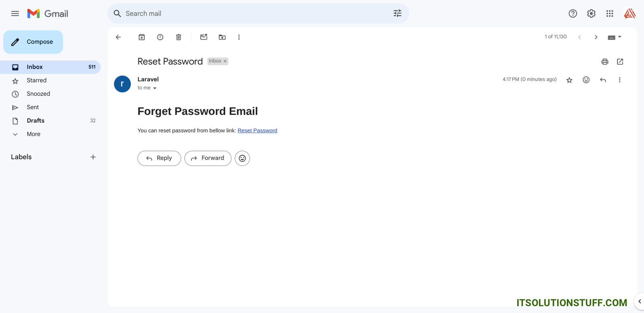Remove the Inbox label from the email
Image resolution: width=644 pixels, height=313 pixels.
tap(225, 61)
